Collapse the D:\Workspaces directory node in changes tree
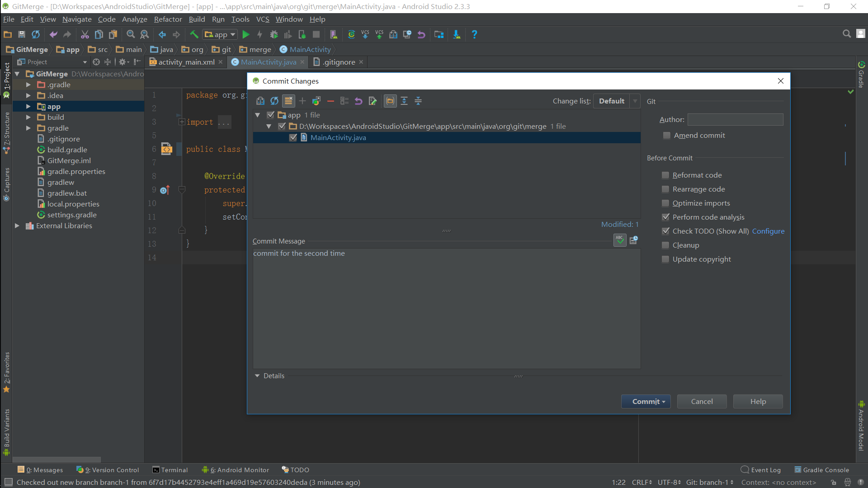Image resolution: width=868 pixels, height=488 pixels. tap(269, 127)
